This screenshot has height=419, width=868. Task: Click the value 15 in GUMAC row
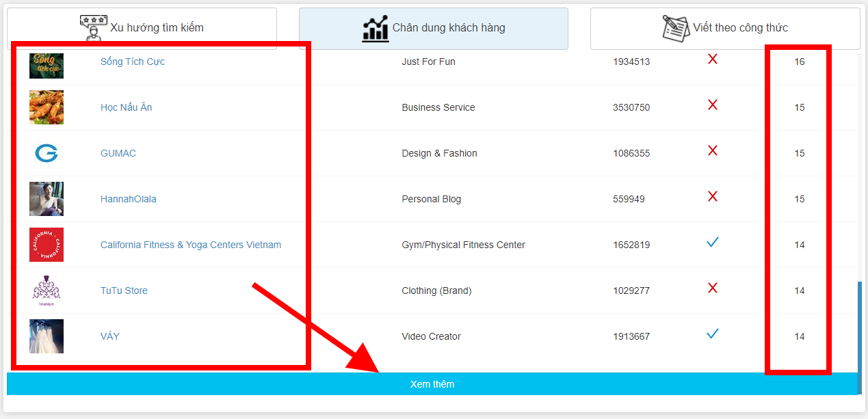[x=800, y=153]
